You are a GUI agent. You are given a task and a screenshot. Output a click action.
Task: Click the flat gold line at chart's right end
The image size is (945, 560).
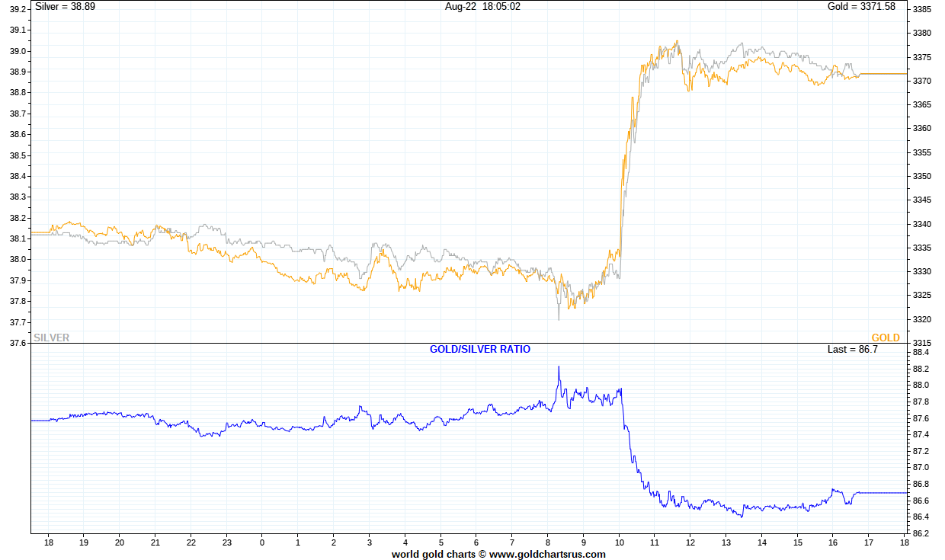pyautogui.click(x=883, y=74)
